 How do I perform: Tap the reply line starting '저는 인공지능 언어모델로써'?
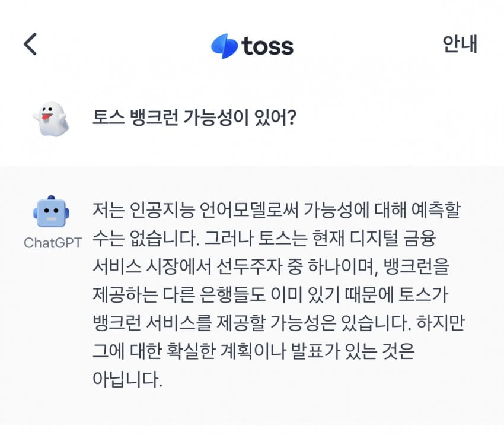[276, 209]
